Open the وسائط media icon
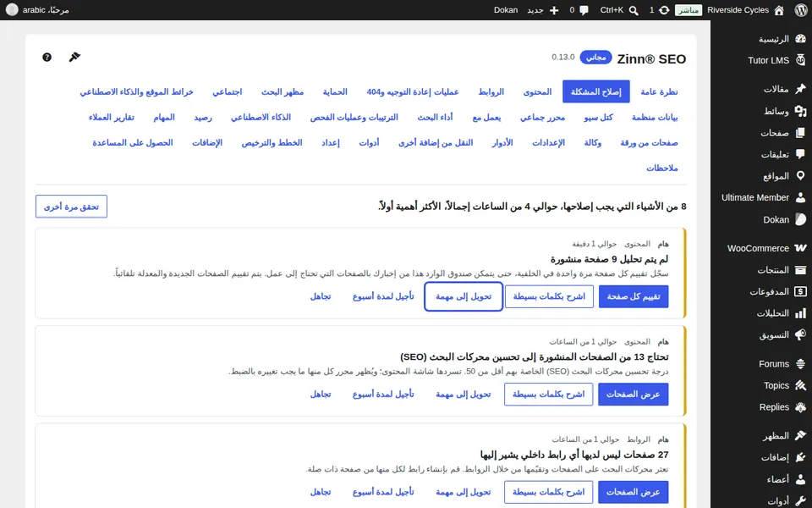The height and width of the screenshot is (508, 812). point(800,111)
